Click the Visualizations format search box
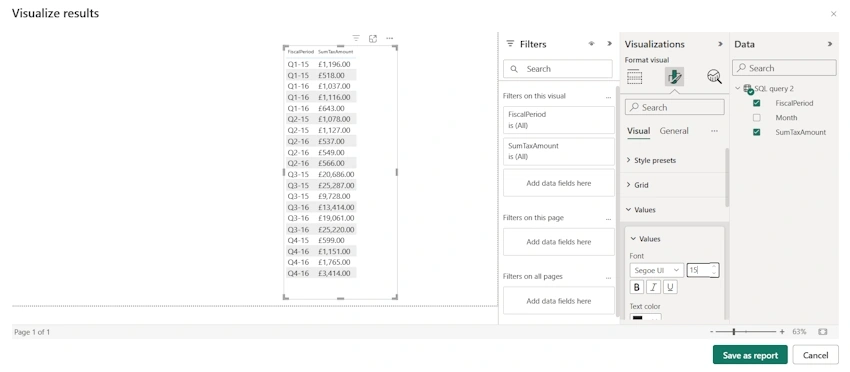This screenshot has height=372, width=850. [x=674, y=107]
